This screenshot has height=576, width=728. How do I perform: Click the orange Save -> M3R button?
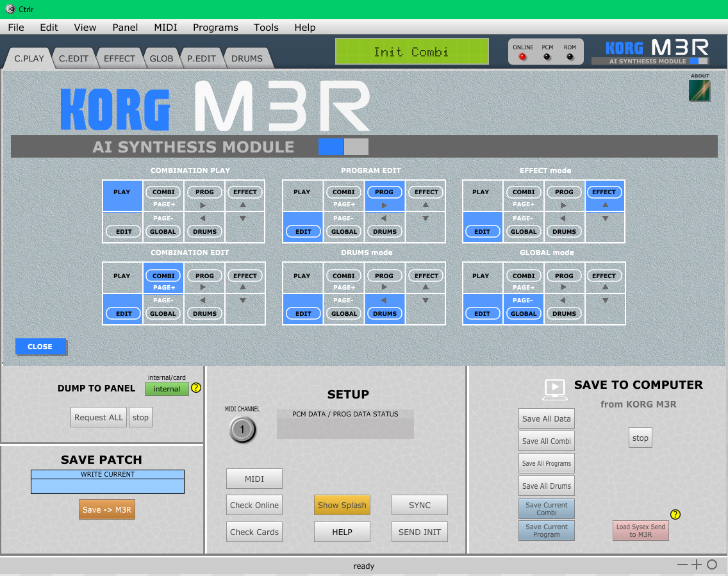(107, 509)
